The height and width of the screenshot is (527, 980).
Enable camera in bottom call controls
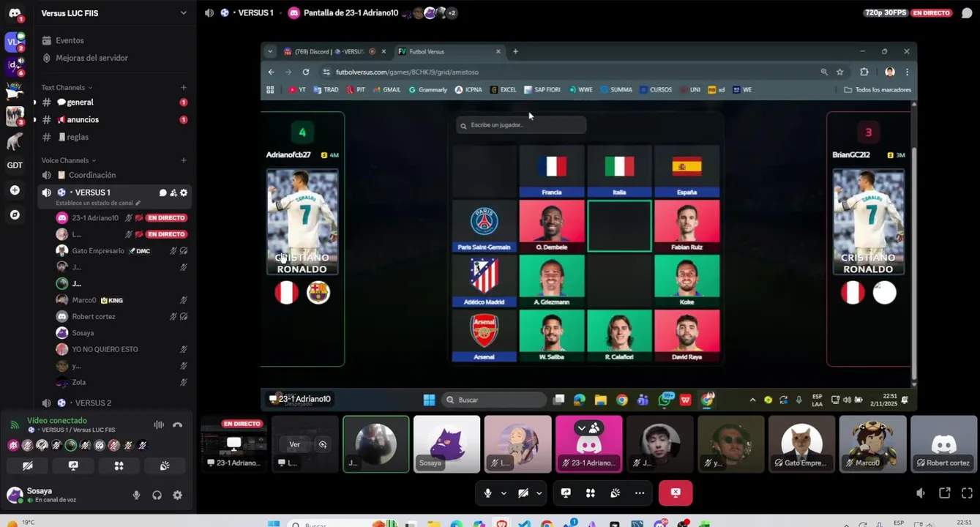click(x=523, y=493)
